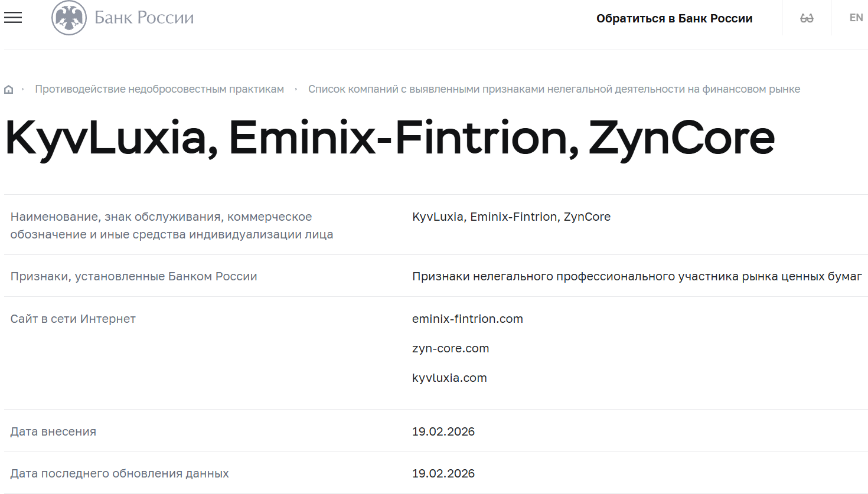The image size is (868, 494).
Task: Select the 'Признаки, установленные Банком России' label
Action: (x=133, y=276)
